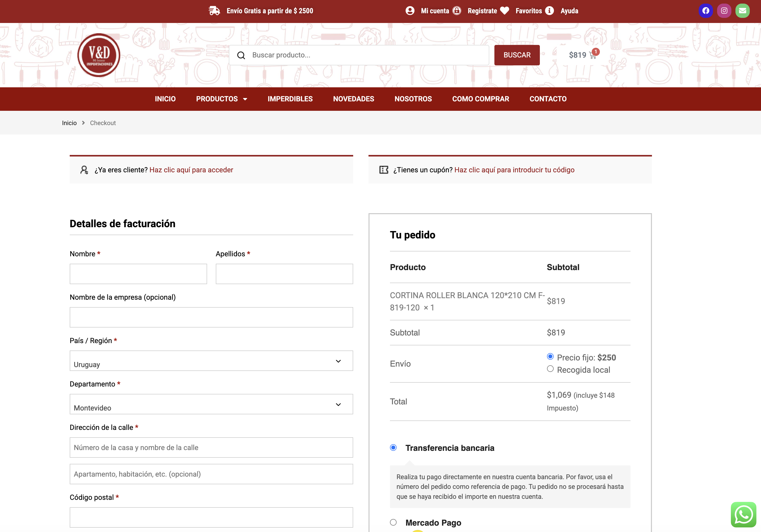Viewport: 761px width, 532px height.
Task: Go to the IMPERDIBLES menu item
Action: click(x=290, y=99)
